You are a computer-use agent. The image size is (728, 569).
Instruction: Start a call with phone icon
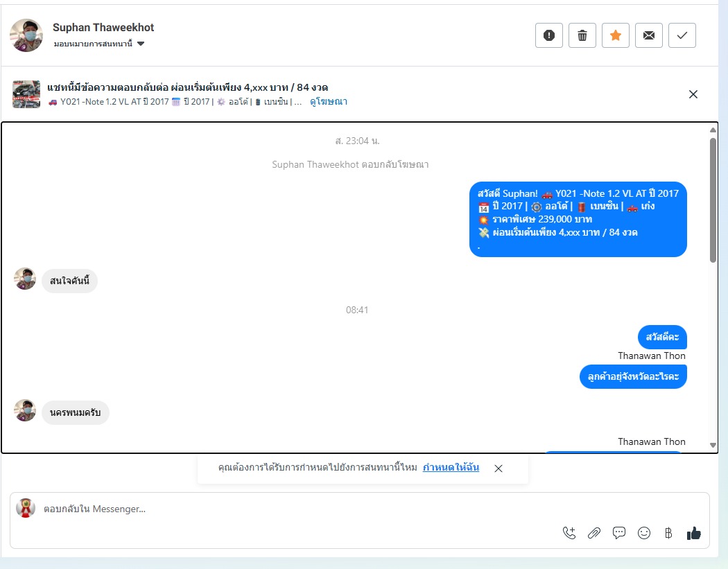coord(569,533)
